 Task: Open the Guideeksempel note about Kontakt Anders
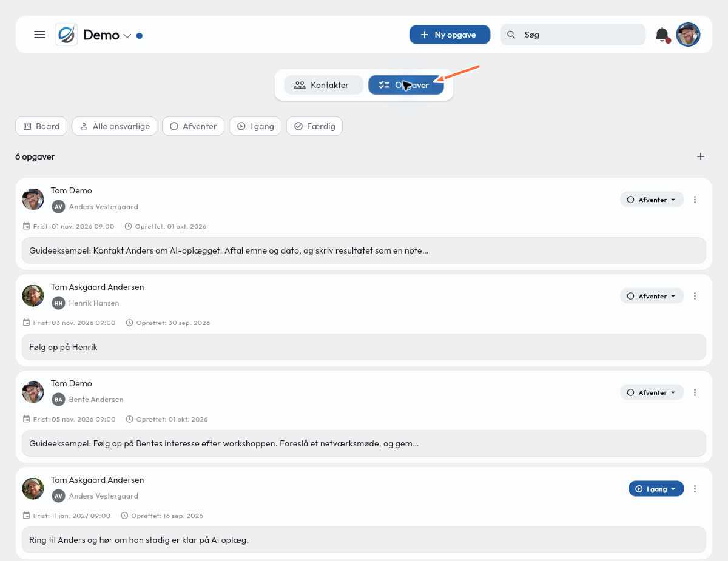click(x=364, y=250)
